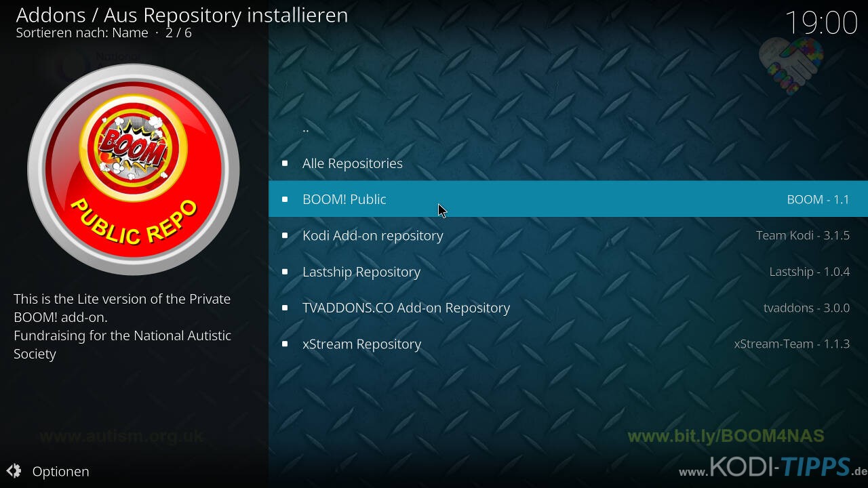
Task: Select the BOOM! Public repository
Action: [x=568, y=199]
